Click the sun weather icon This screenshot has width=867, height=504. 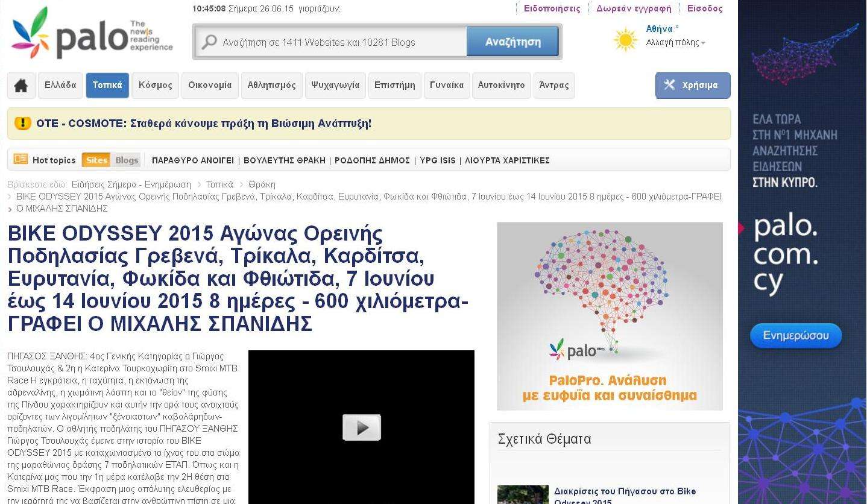point(625,40)
